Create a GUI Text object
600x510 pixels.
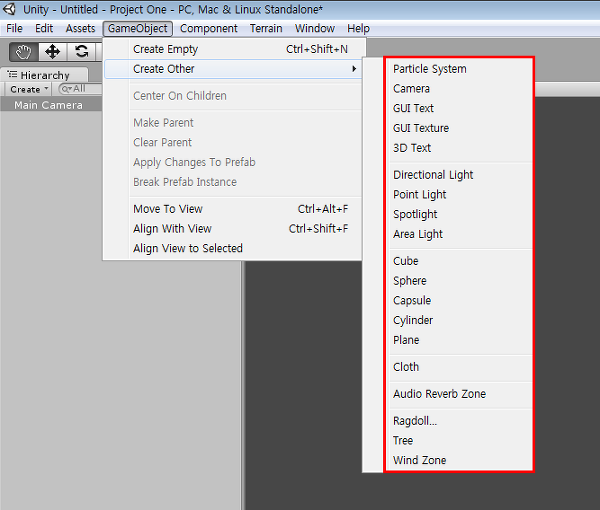[x=458, y=108]
